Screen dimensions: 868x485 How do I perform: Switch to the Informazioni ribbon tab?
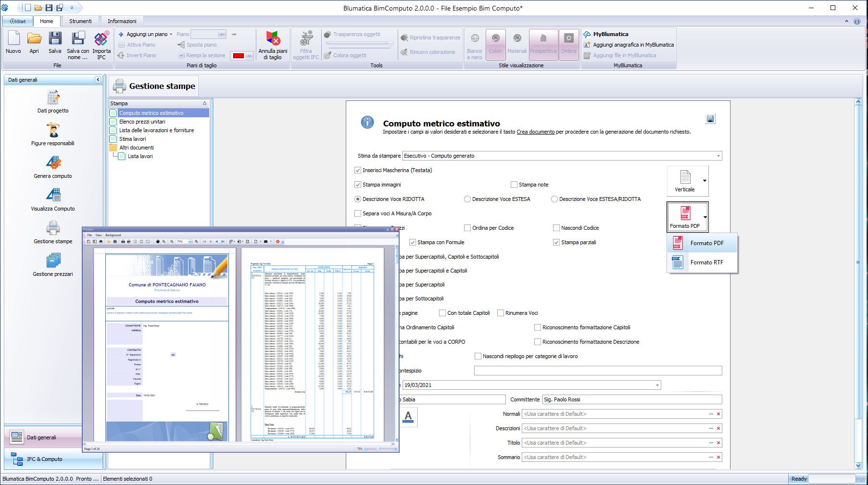tap(122, 21)
